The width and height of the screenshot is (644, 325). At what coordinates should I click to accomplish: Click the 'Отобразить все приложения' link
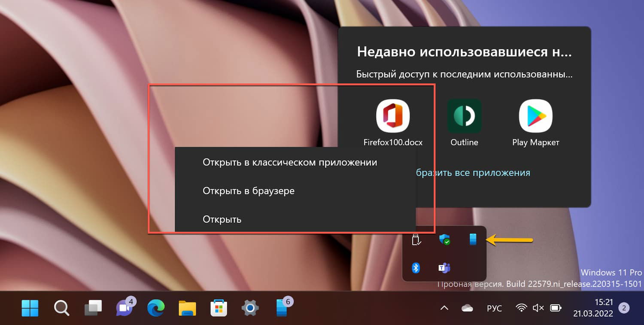472,172
